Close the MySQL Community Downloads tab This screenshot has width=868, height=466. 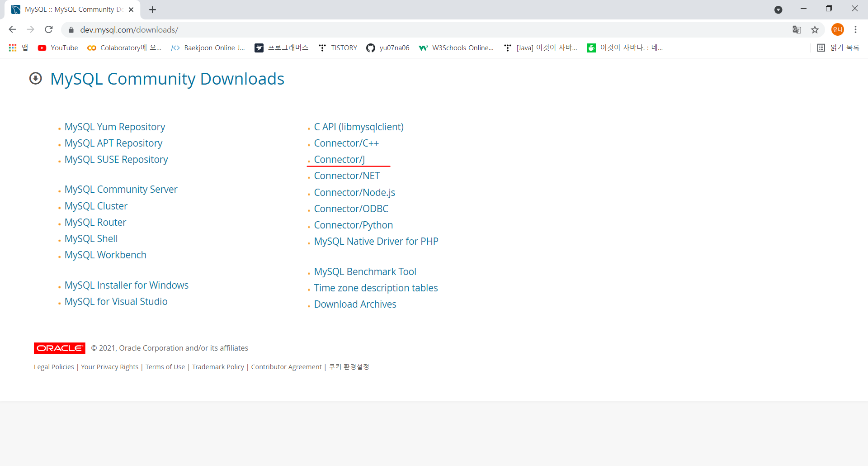pos(131,10)
